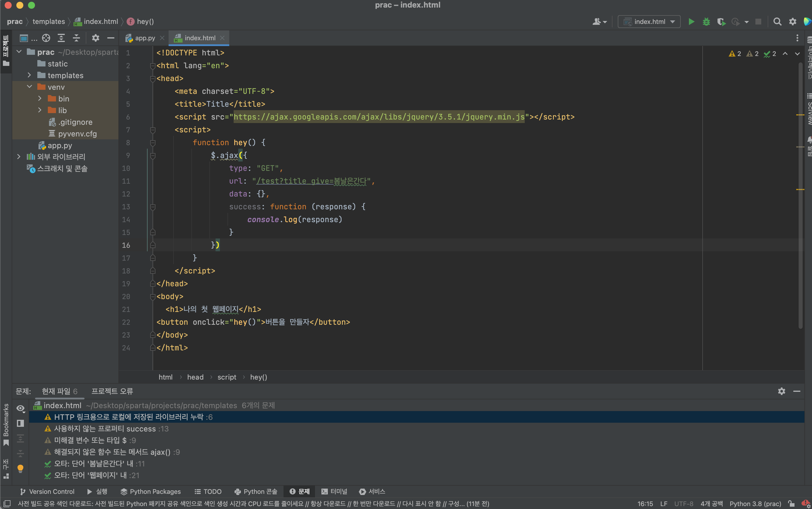The image size is (812, 509).
Task: Stop the running process
Action: 758,22
